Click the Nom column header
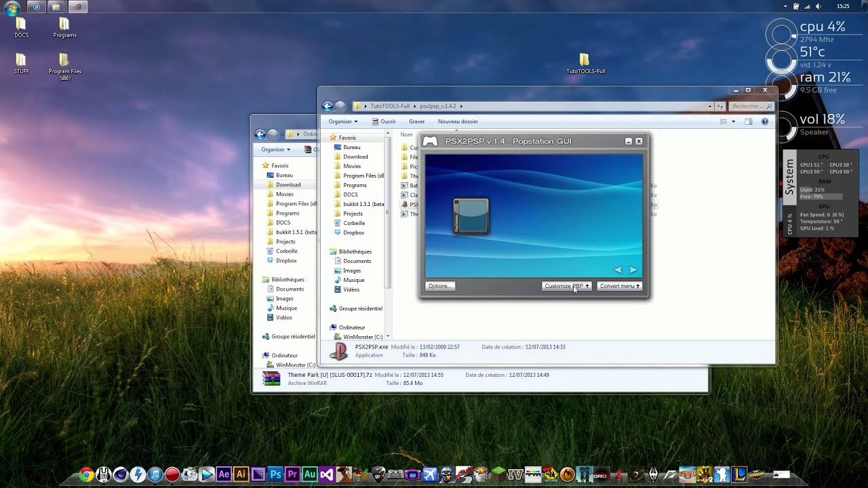868x488 pixels. 406,135
